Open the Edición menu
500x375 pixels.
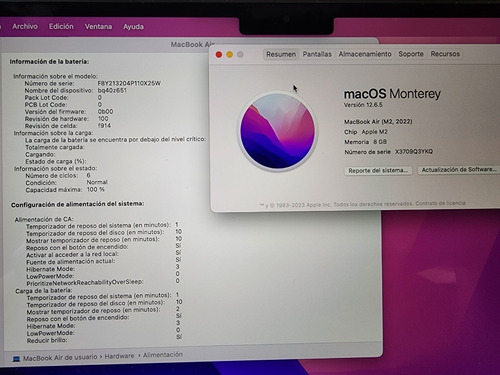61,26
